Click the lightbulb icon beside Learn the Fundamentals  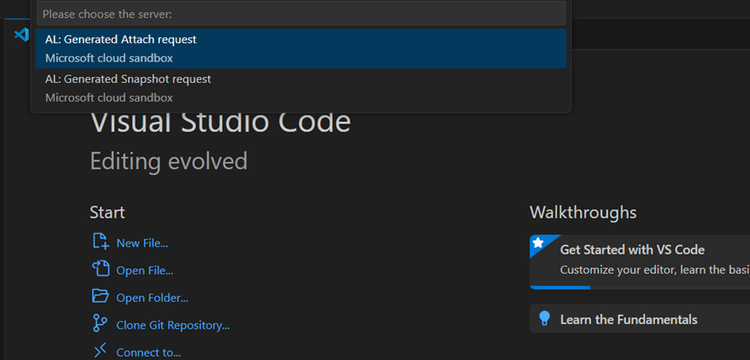(544, 318)
